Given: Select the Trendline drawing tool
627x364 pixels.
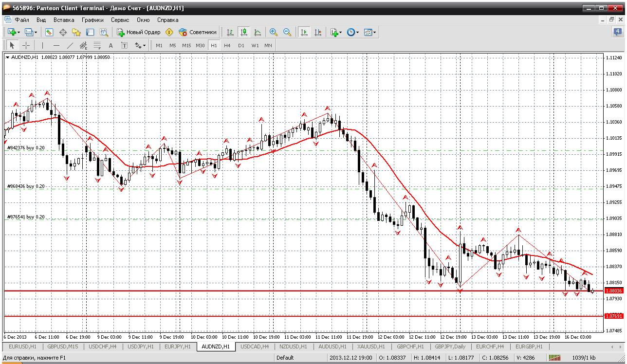Looking at the screenshot, I should [x=70, y=45].
